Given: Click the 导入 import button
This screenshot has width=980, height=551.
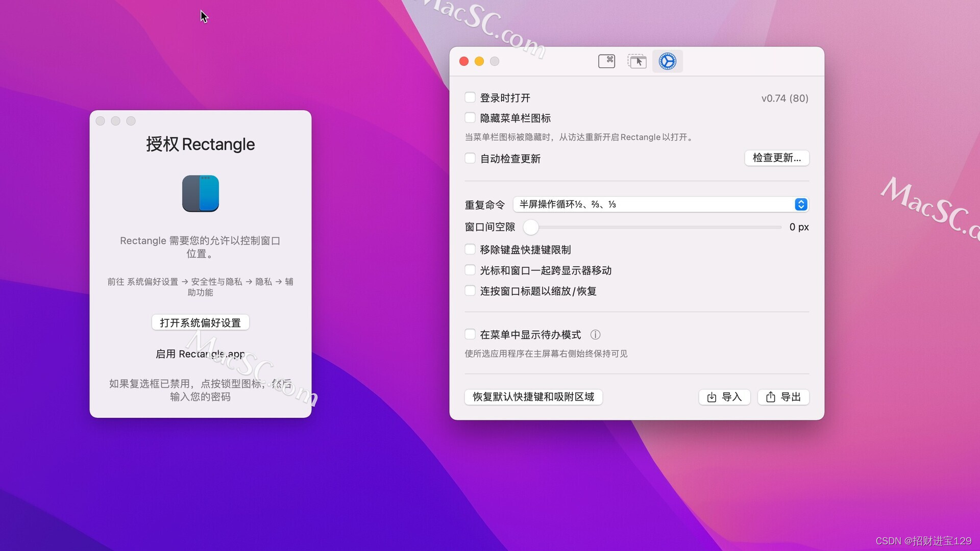Looking at the screenshot, I should tap(724, 397).
